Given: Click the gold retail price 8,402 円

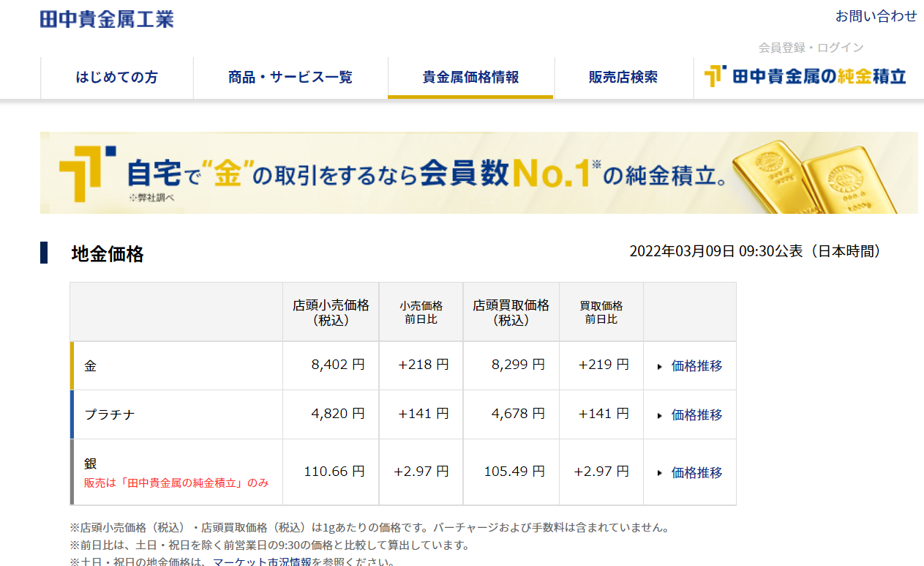Looking at the screenshot, I should click(337, 365).
